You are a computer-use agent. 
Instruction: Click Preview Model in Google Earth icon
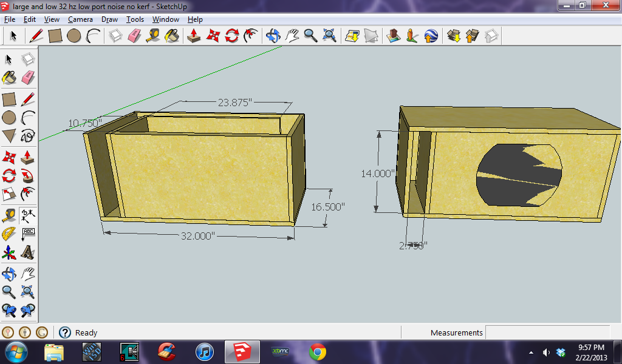pyautogui.click(x=431, y=36)
